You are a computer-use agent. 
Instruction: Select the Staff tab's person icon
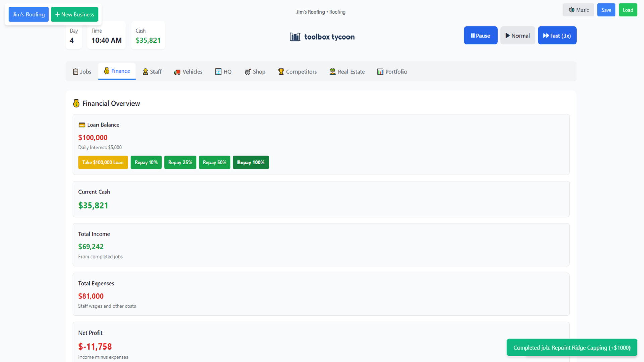(x=145, y=71)
